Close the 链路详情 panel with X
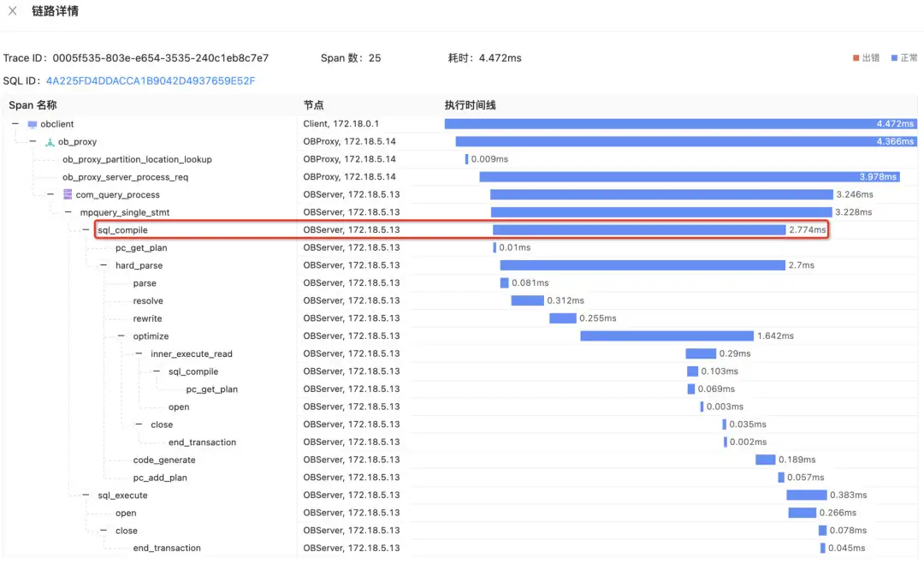924x570 pixels. tap(13, 11)
